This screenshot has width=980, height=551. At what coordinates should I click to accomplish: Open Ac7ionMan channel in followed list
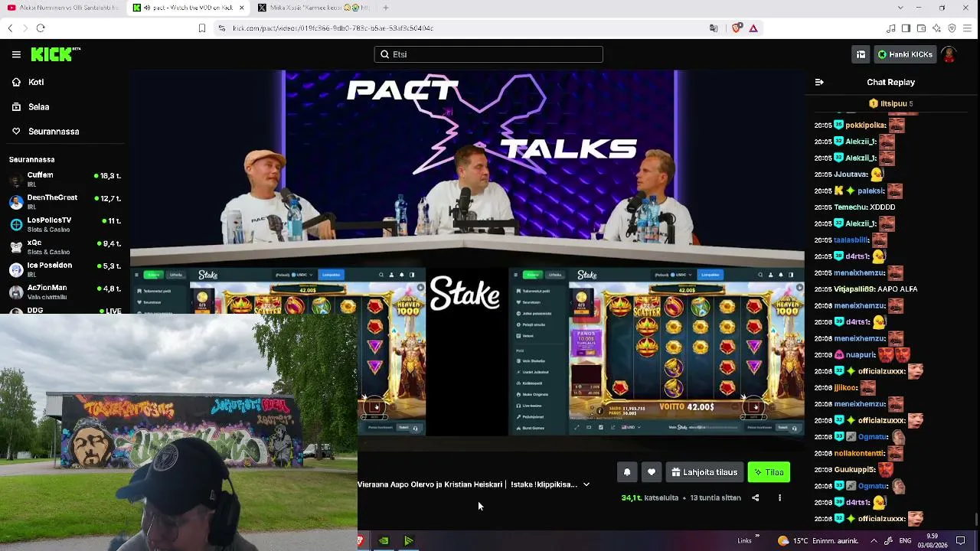[65, 292]
